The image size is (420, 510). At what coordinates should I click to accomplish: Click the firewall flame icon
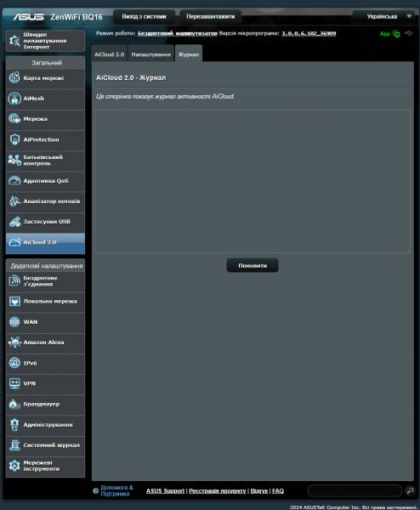tap(14, 404)
